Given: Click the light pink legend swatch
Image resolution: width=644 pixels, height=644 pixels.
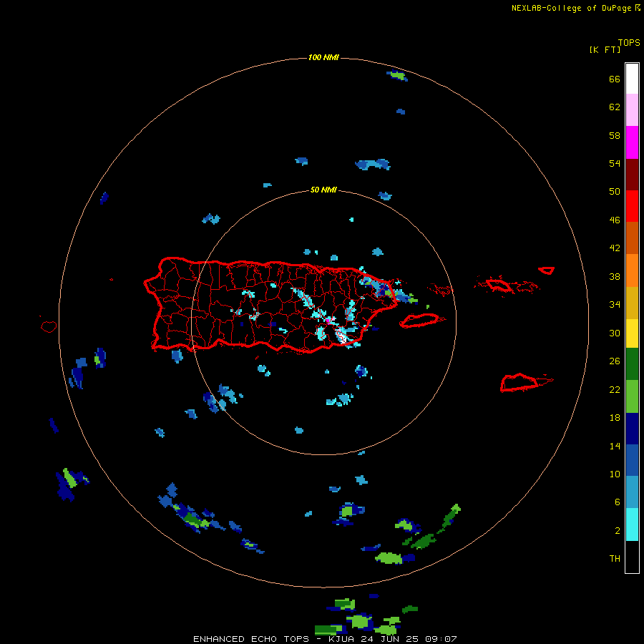Looking at the screenshot, I should [x=632, y=109].
